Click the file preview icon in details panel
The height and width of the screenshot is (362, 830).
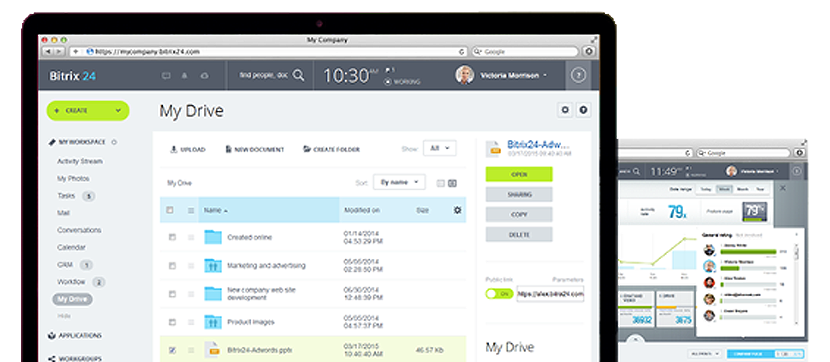pos(493,149)
